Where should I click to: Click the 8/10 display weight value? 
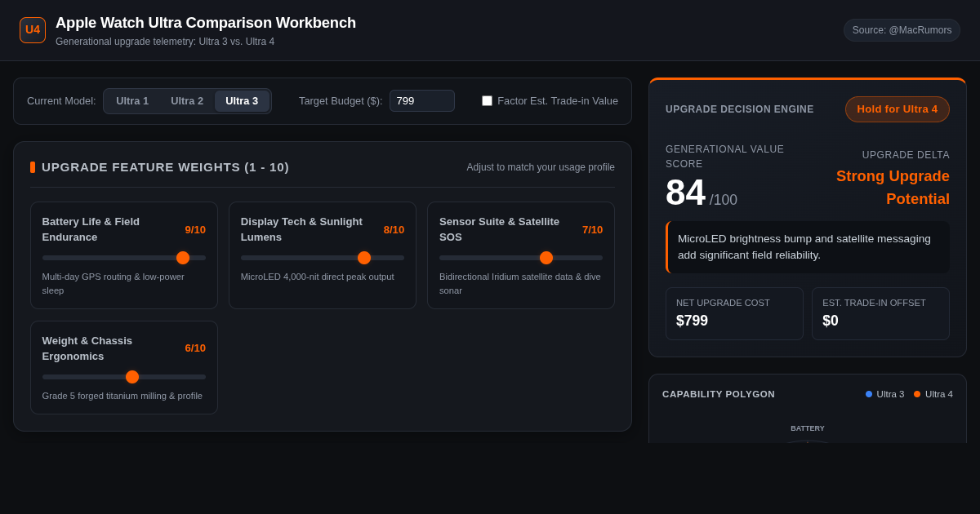click(x=394, y=230)
